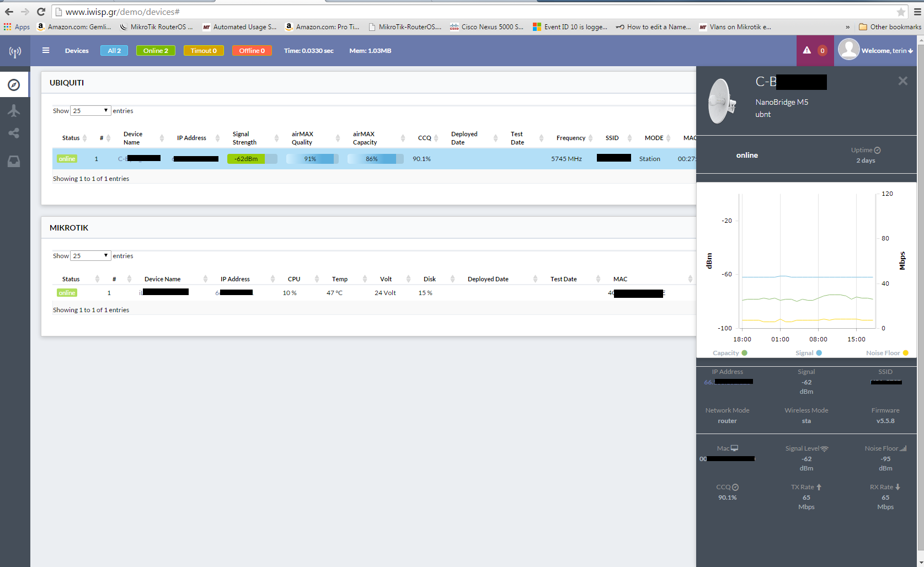Open the compass dashboard sidebar icon
The height and width of the screenshot is (567, 924).
(14, 85)
